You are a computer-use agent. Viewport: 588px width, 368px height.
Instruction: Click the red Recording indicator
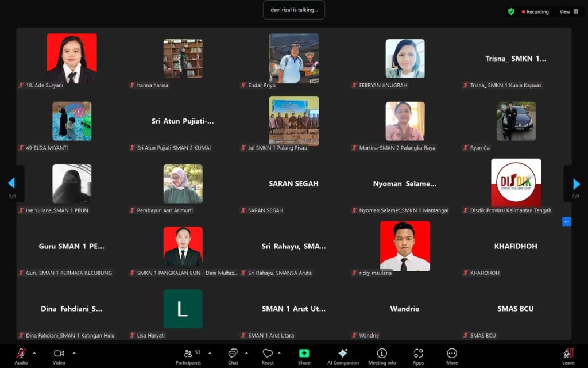click(x=535, y=11)
